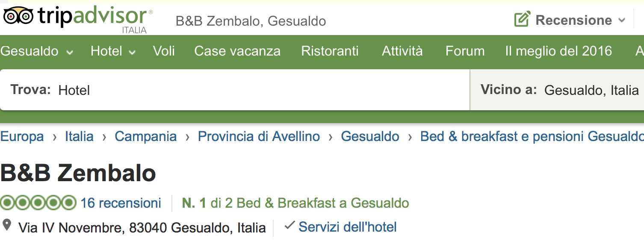Click the map pin address icon
Viewport: 644px width, 247px height.
click(7, 225)
